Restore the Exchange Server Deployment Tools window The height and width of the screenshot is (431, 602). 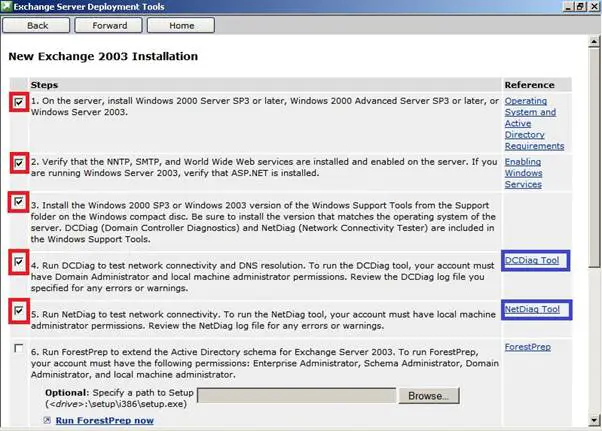pyautogui.click(x=580, y=7)
